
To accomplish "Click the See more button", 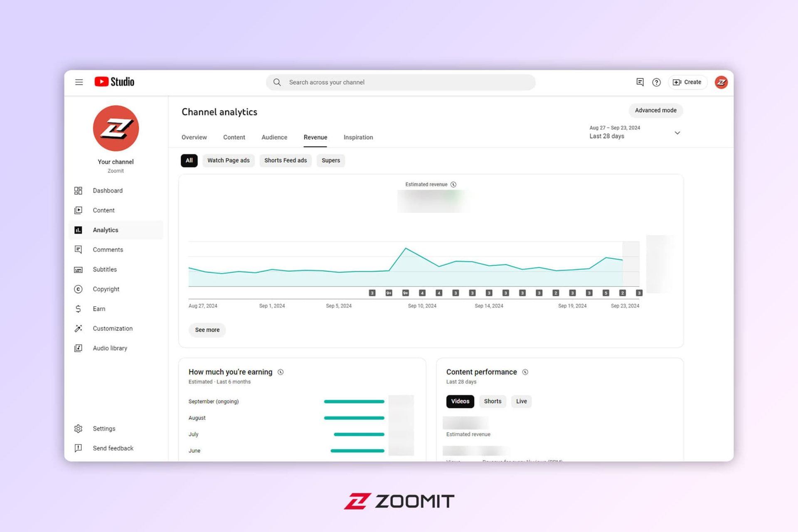I will 207,330.
